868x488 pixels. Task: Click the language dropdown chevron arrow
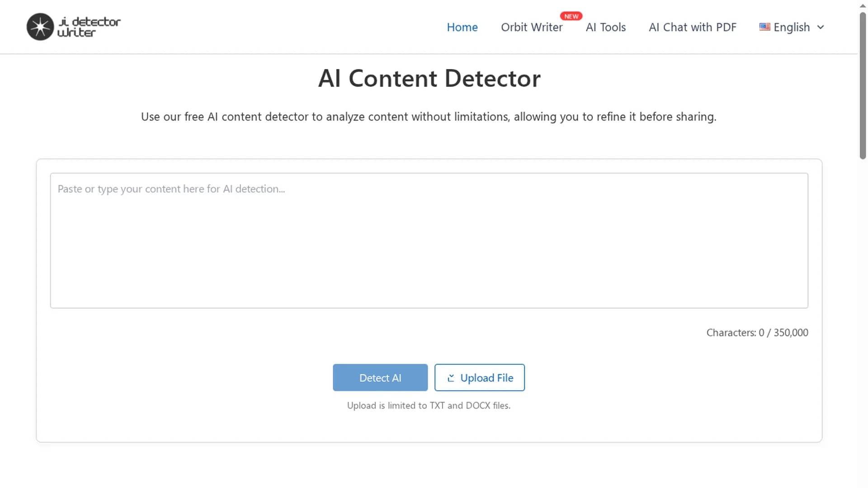(821, 27)
